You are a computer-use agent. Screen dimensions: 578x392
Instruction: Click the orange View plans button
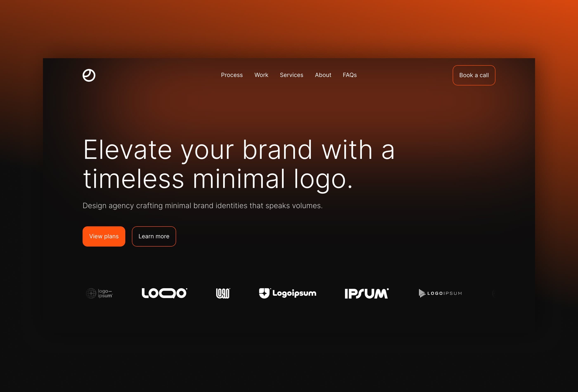[104, 236]
